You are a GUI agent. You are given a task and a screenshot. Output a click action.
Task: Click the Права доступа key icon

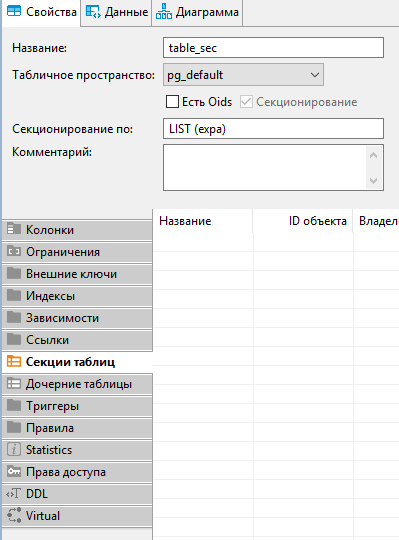tap(14, 471)
